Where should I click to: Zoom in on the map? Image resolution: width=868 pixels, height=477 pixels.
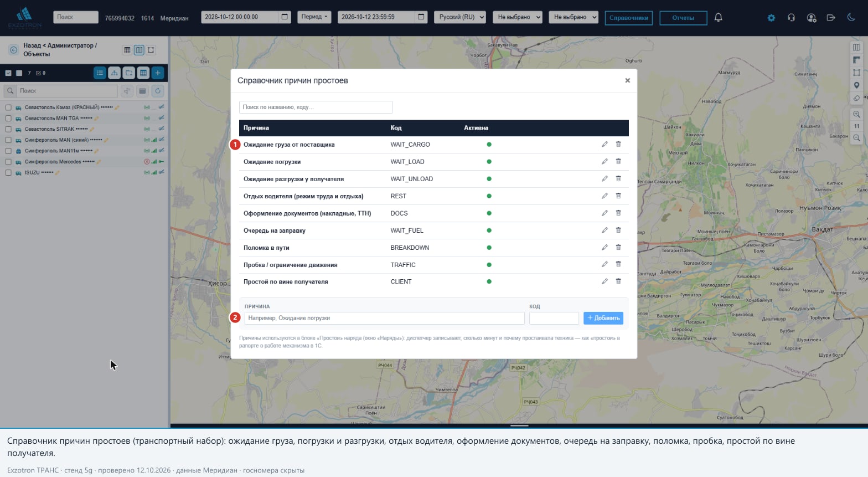(x=856, y=114)
